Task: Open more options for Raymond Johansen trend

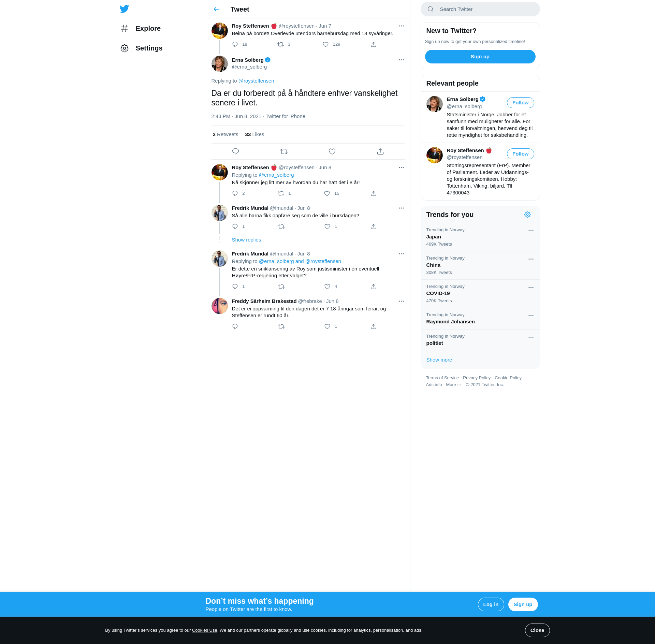Action: point(531,316)
